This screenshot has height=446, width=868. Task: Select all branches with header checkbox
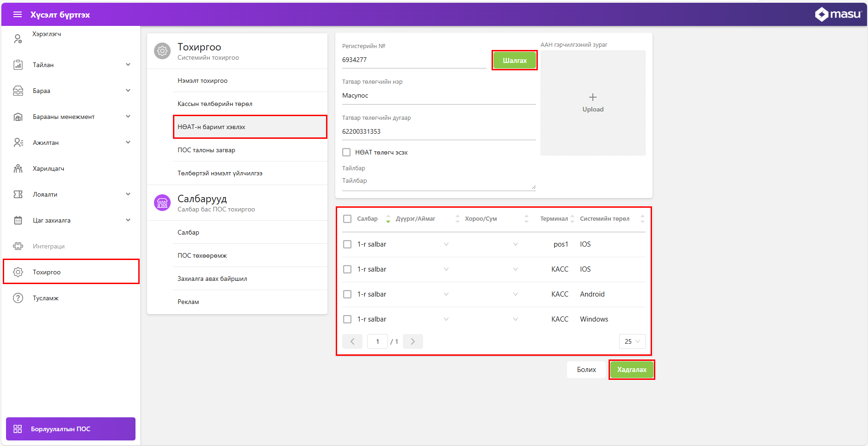click(x=347, y=219)
